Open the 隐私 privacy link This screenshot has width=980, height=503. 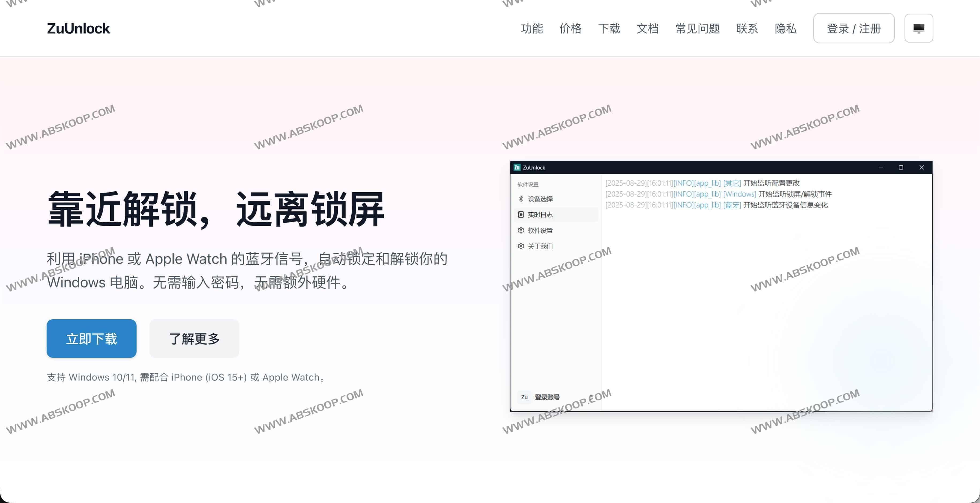click(785, 29)
